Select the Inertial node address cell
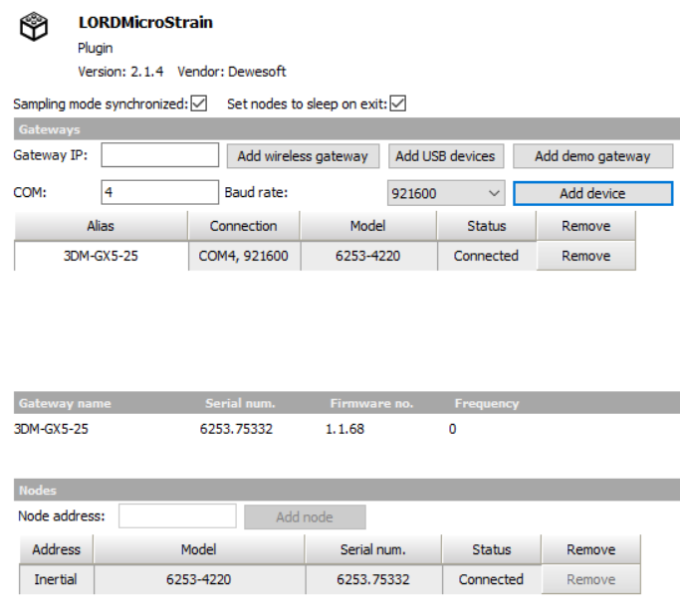The height and width of the screenshot is (616, 680). point(56,579)
